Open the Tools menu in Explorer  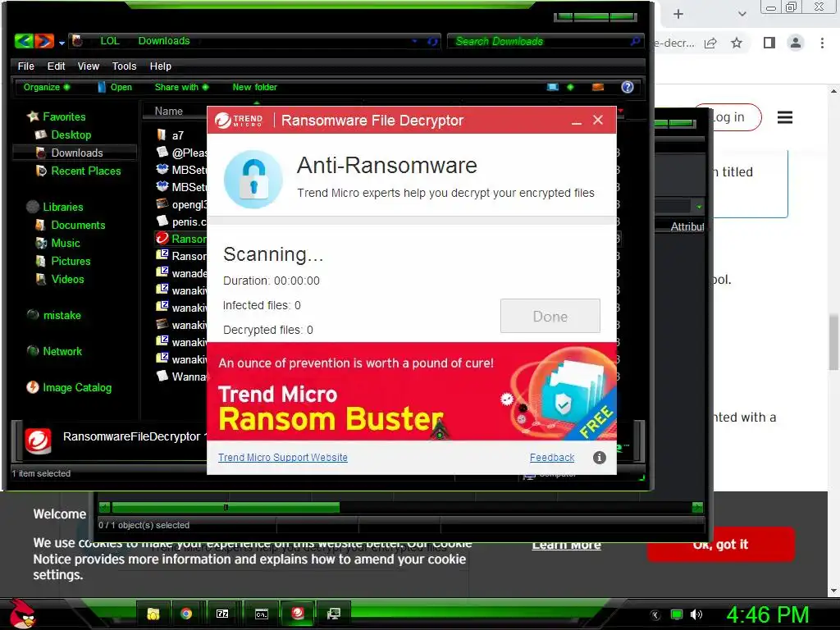(x=125, y=66)
